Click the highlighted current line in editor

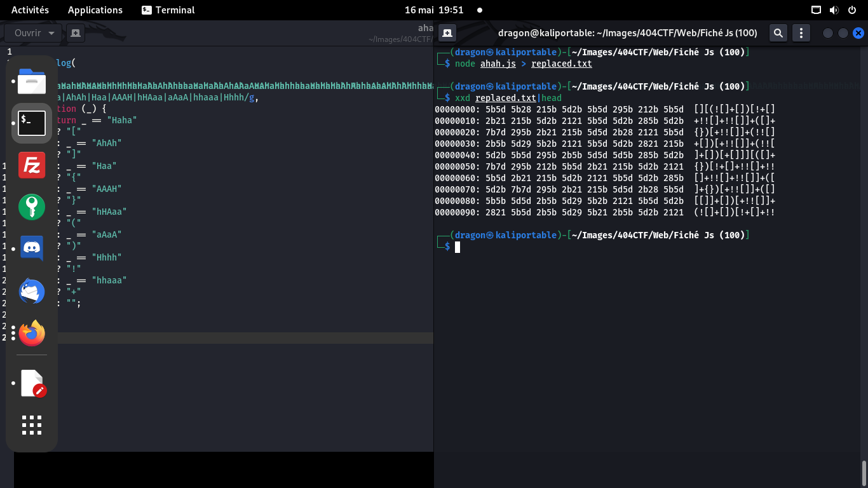click(245, 338)
